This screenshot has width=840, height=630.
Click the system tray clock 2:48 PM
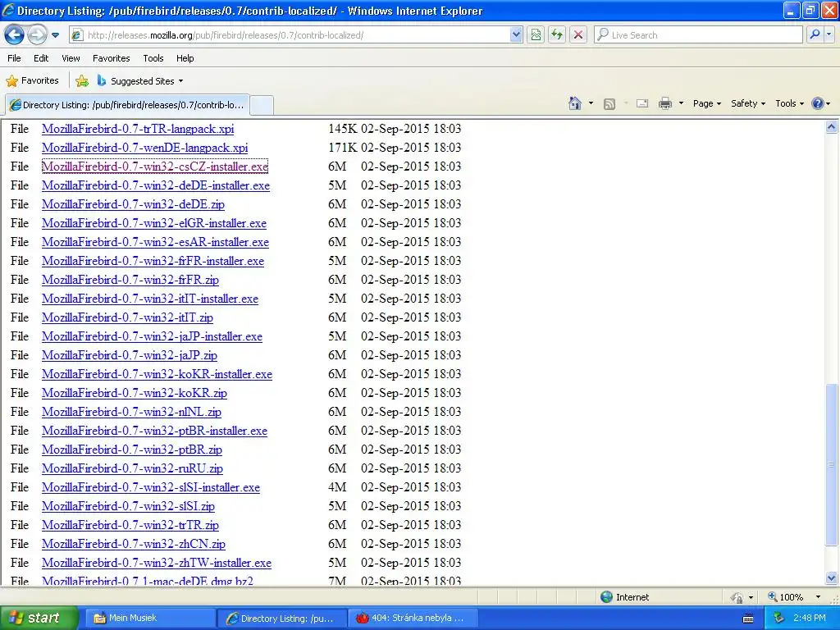tap(810, 619)
